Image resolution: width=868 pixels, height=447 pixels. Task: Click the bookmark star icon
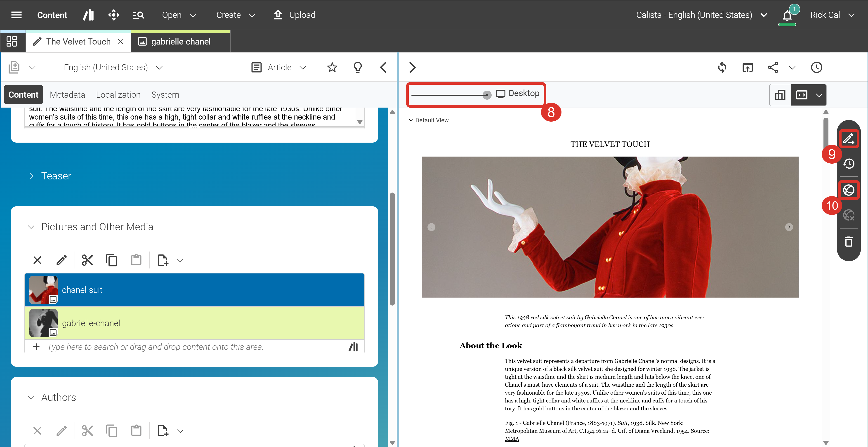pyautogui.click(x=332, y=67)
